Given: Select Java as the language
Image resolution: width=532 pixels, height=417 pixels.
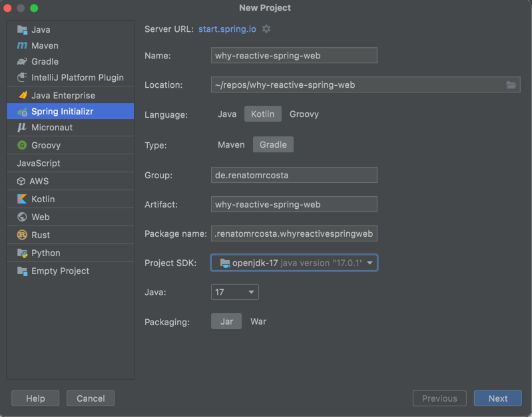Looking at the screenshot, I should coord(227,114).
